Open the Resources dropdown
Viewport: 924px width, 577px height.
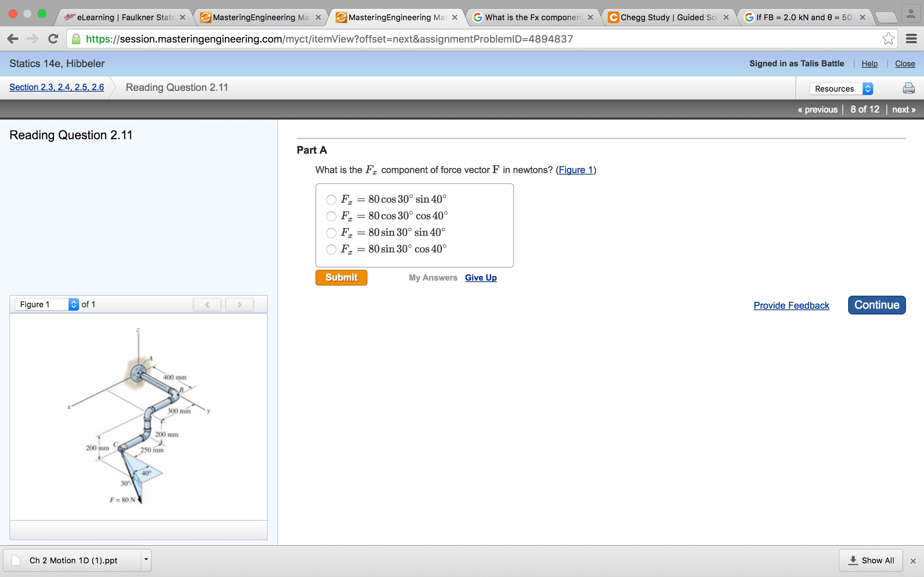[x=841, y=89]
